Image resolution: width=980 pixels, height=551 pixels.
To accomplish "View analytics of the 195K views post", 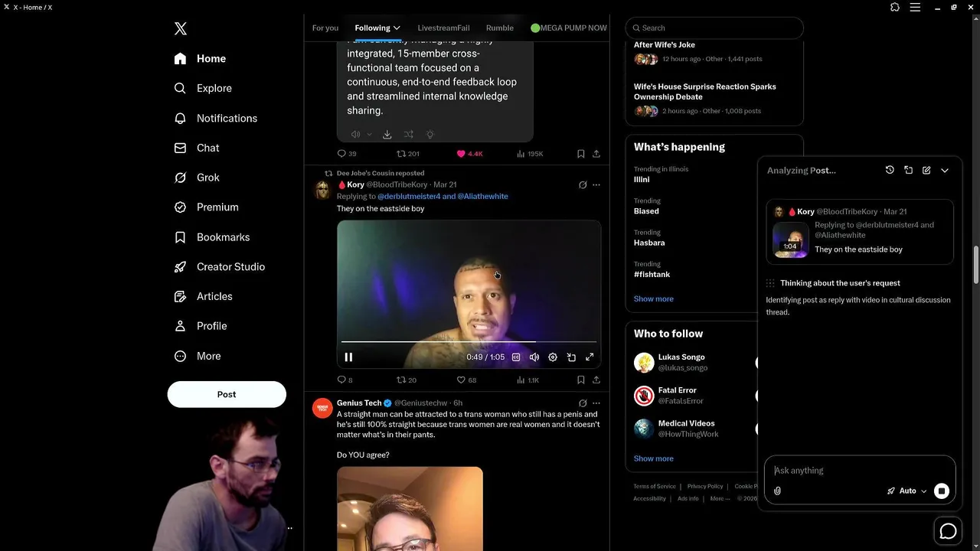I will [x=530, y=154].
